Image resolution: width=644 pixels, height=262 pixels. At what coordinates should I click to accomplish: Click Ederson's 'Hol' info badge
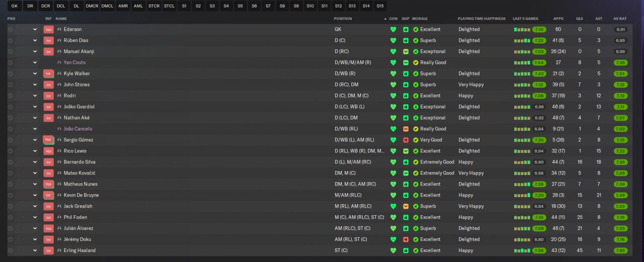(x=48, y=29)
